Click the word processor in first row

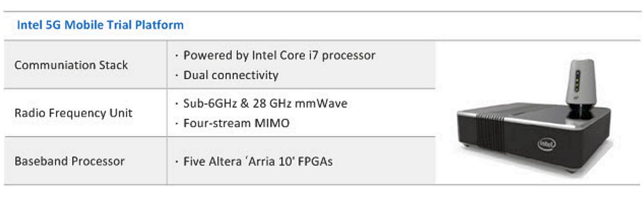point(349,55)
